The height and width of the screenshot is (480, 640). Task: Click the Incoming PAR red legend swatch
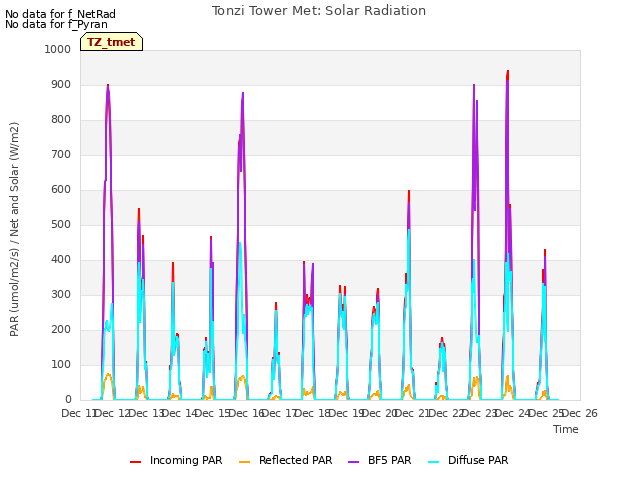(136, 461)
